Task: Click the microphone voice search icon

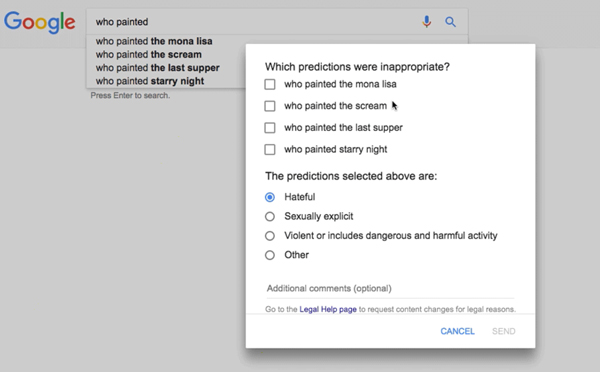Action: coord(427,22)
